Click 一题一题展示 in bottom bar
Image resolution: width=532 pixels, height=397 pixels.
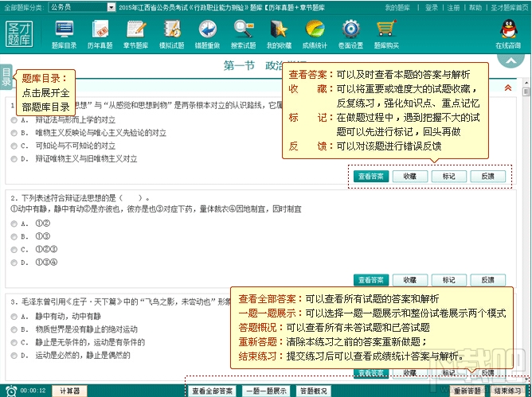[x=266, y=391]
